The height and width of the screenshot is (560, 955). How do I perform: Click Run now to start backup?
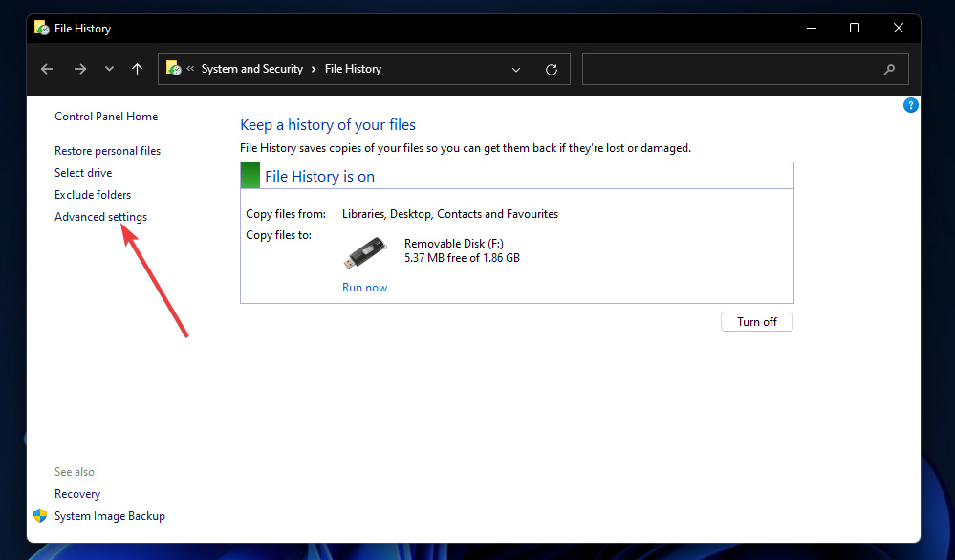365,288
